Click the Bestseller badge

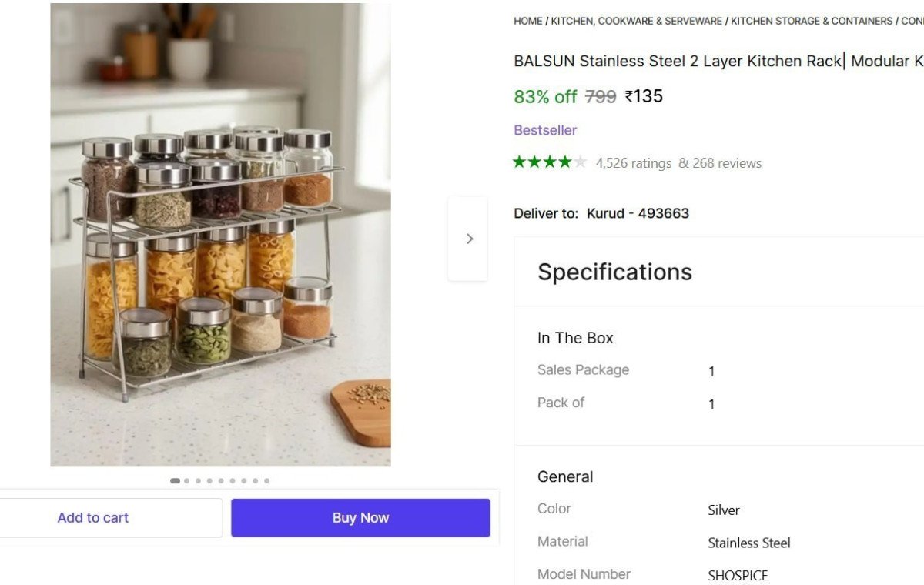pos(545,130)
